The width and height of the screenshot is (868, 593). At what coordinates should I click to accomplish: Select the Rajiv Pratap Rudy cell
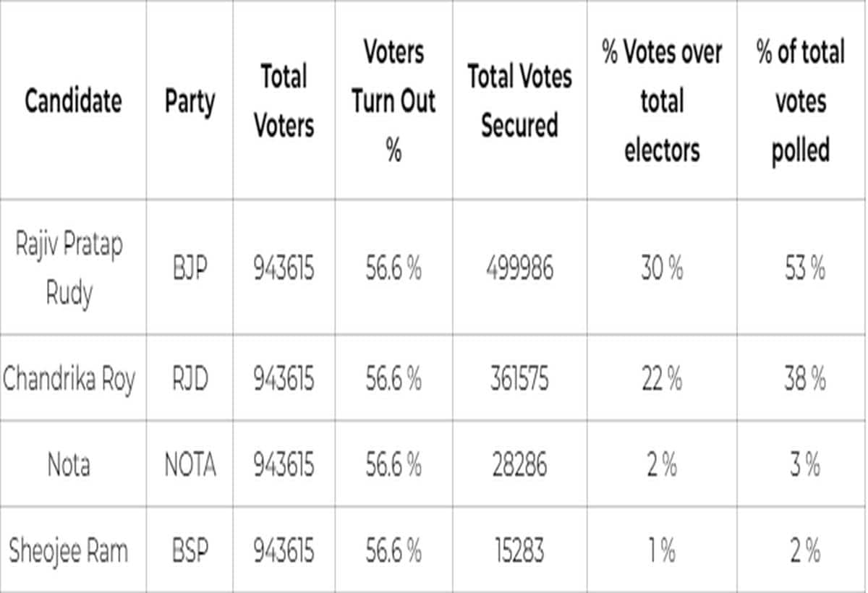click(69, 269)
